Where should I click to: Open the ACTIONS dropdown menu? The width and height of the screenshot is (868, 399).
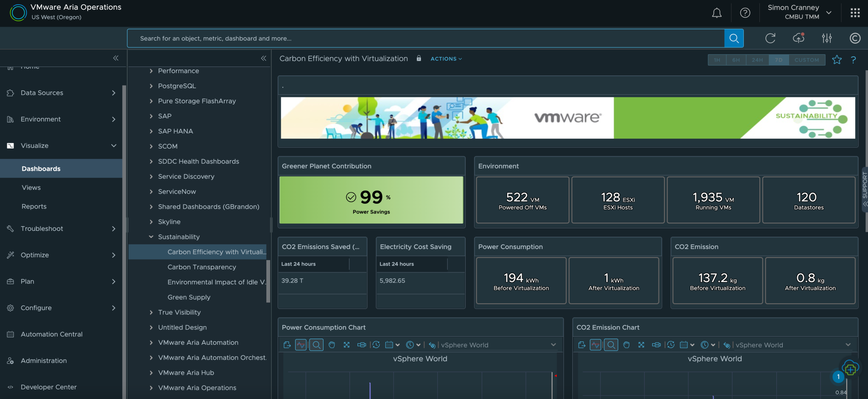(x=446, y=59)
